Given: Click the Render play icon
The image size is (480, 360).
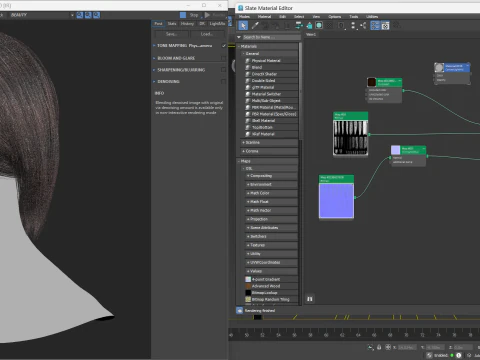Looking at the screenshot, I should pyautogui.click(x=207, y=15).
